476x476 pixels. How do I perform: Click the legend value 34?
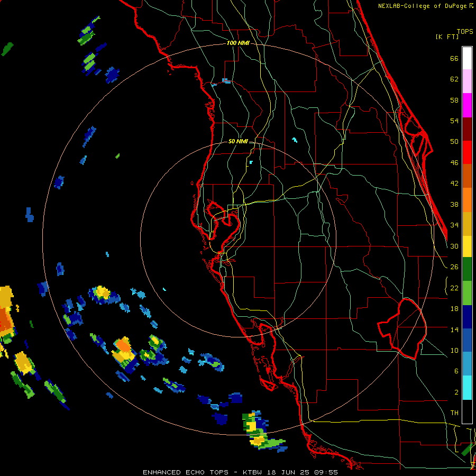[454, 225]
